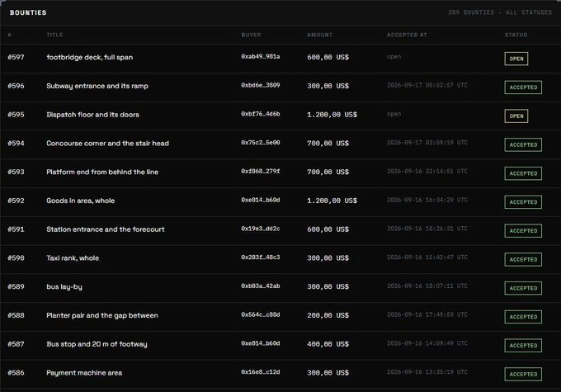The width and height of the screenshot is (561, 392).
Task: Click the 1.200,00 US$ amount for Goods in area
Action: [332, 201]
